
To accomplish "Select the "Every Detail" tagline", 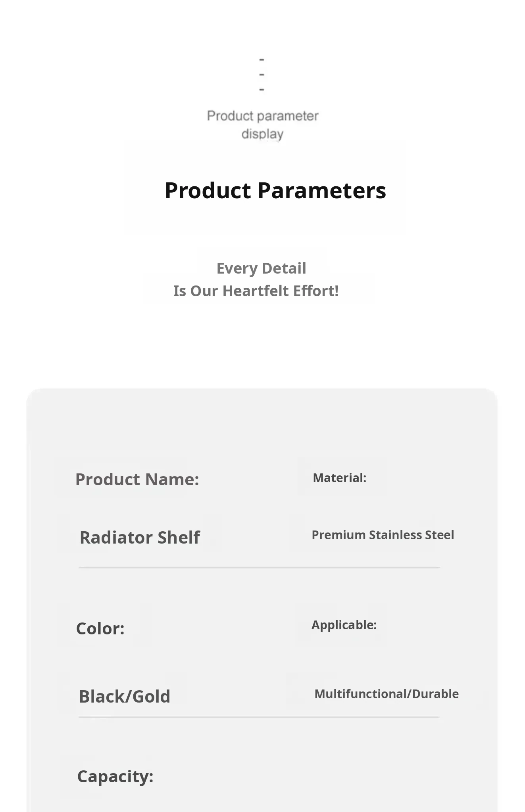I will [261, 268].
